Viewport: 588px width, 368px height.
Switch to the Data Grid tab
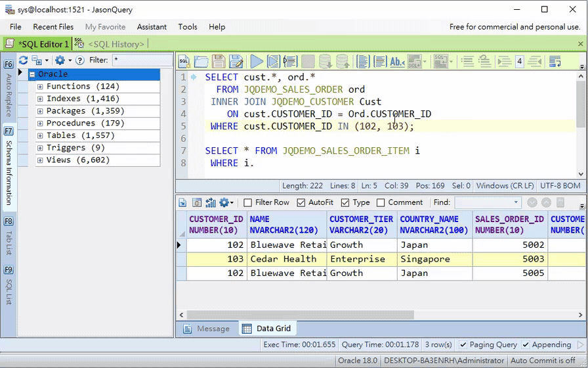pos(267,329)
